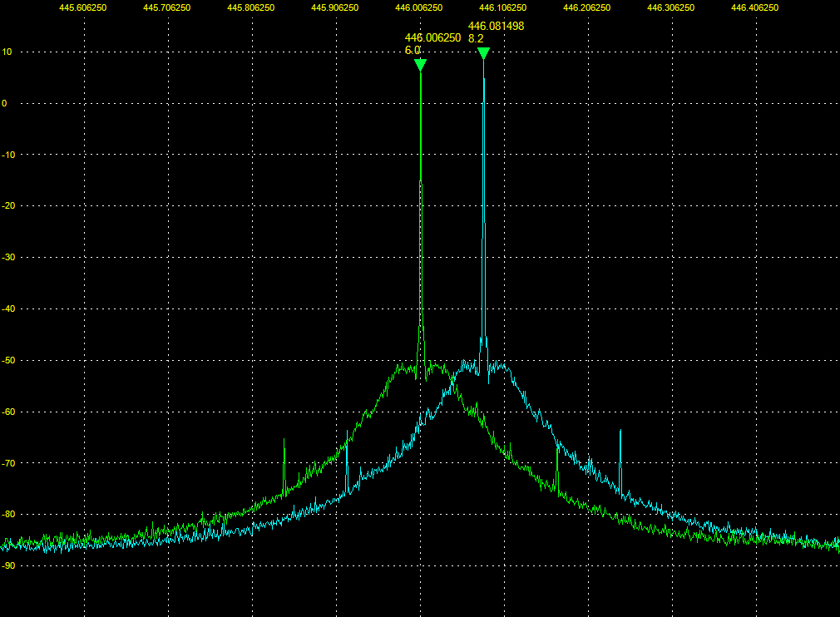Click the -40 level axis label
840x617 pixels.
(x=8, y=308)
